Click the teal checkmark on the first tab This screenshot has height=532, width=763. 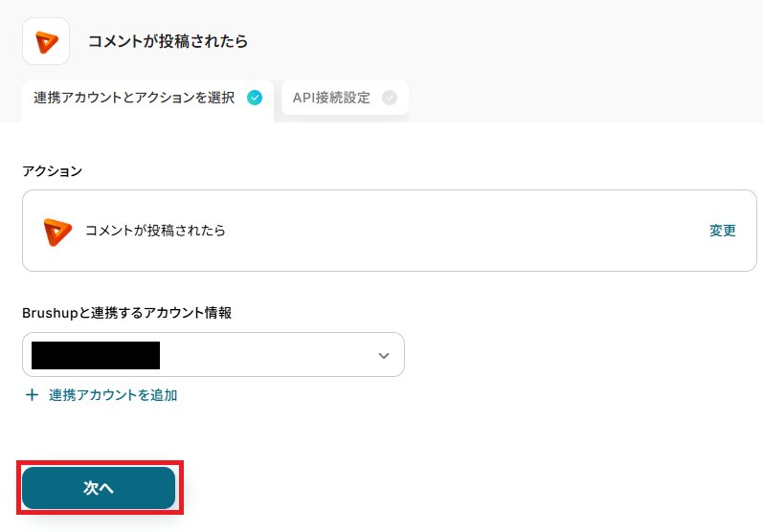[x=255, y=97]
